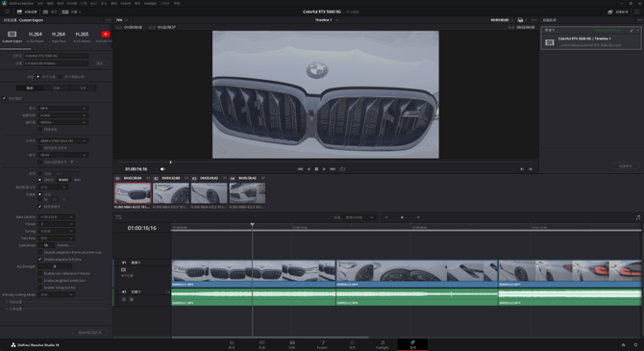
Task: Open the Rate Control dropdown
Action: 57,217
